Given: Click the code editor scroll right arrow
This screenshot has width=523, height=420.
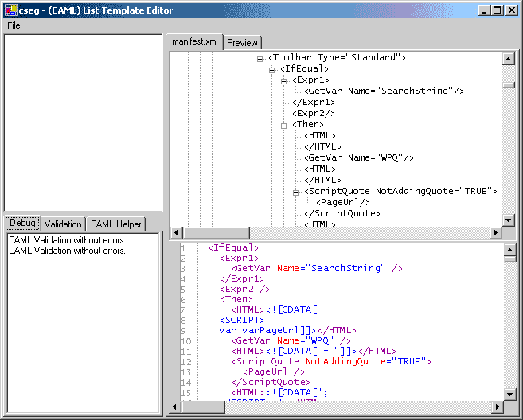Looking at the screenshot, I should click(498, 406).
